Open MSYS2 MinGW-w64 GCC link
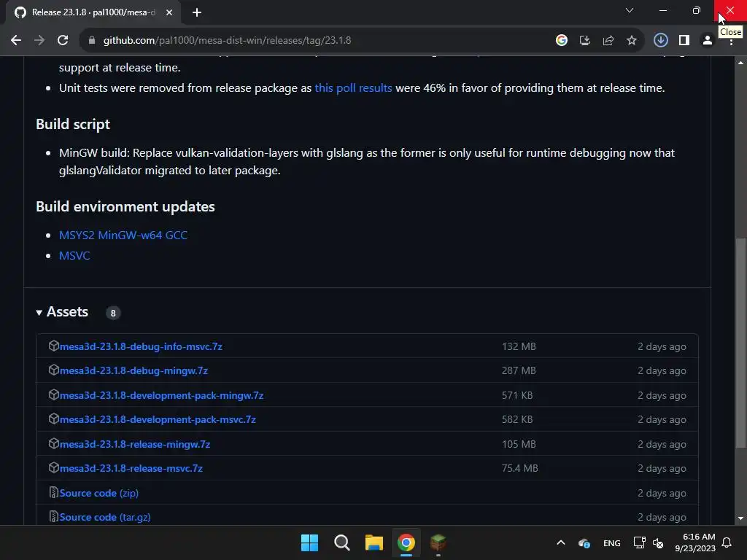Screen dimensions: 747x560 123,236
